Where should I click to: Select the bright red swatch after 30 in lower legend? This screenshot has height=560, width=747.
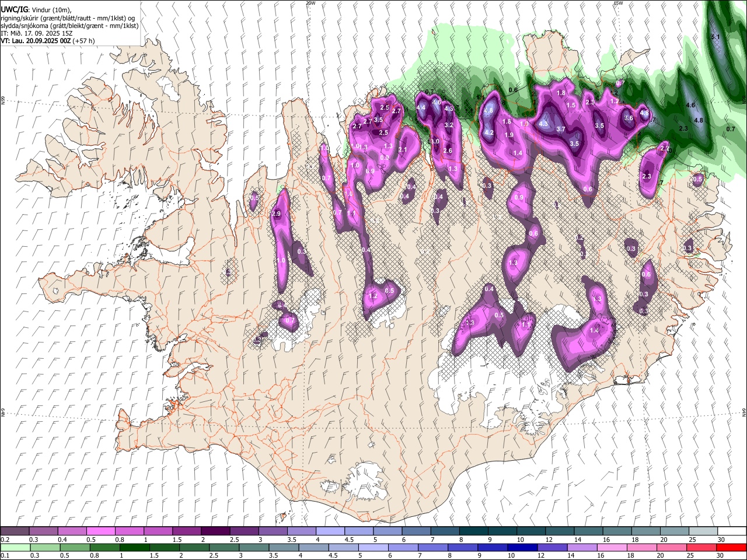731,547
